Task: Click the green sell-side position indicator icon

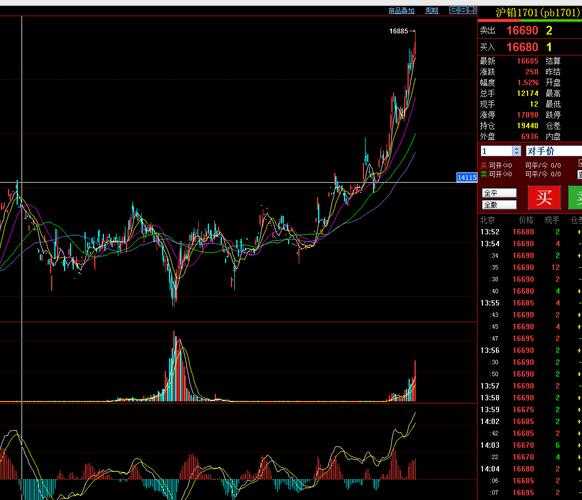Action: pos(484,174)
